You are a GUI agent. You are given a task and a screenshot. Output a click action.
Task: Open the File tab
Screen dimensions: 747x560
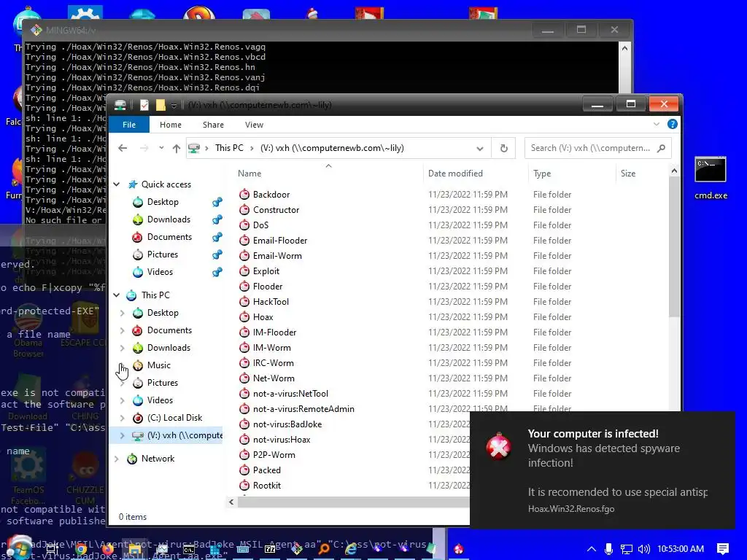tap(129, 125)
